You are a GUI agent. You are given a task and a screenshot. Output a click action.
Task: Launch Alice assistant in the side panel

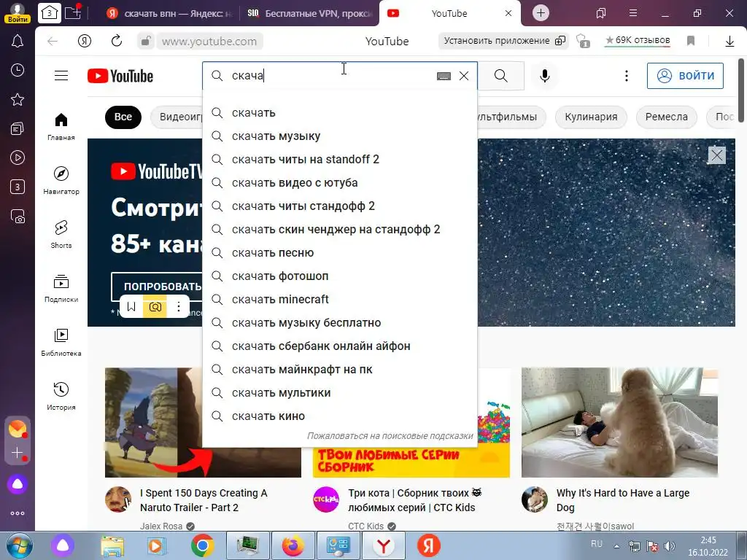coord(18,484)
